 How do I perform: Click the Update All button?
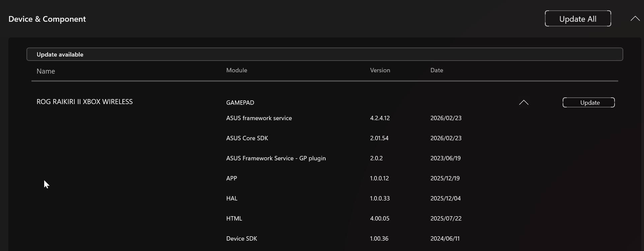pyautogui.click(x=578, y=19)
